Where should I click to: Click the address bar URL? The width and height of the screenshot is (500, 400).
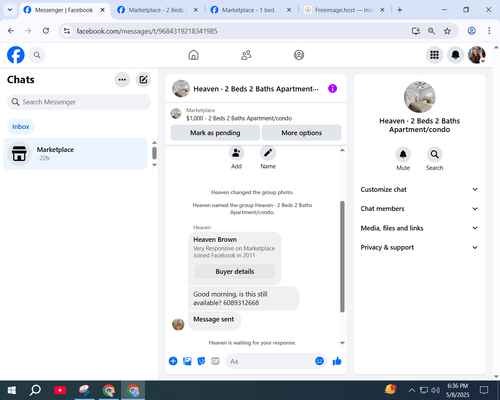(147, 31)
